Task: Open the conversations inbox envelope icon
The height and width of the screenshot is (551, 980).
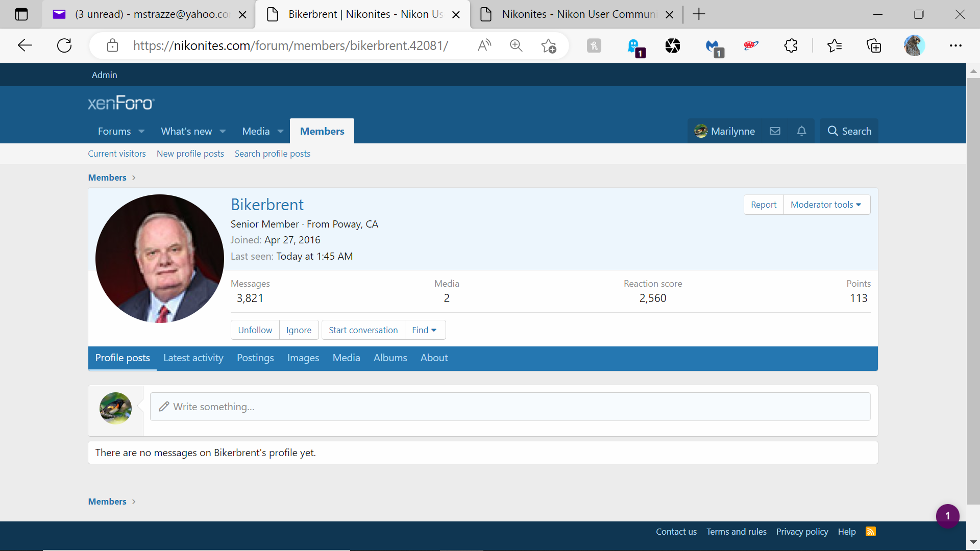Action: (x=775, y=131)
